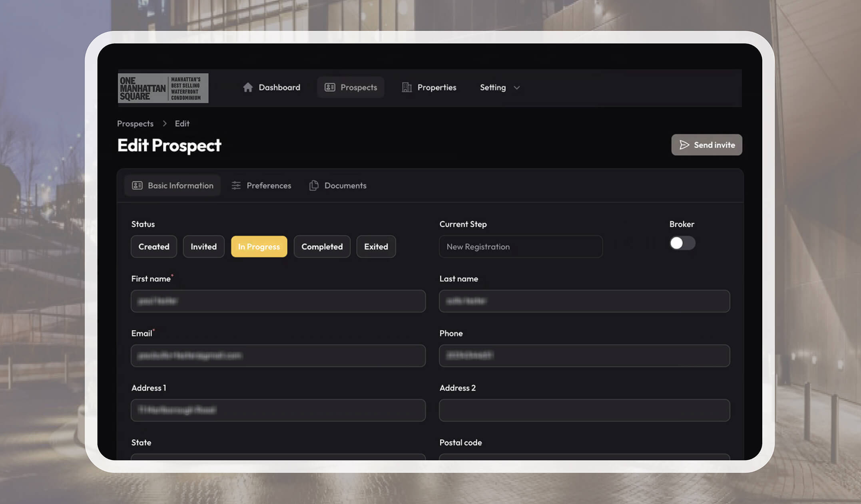Set status to Completed

pos(322,247)
